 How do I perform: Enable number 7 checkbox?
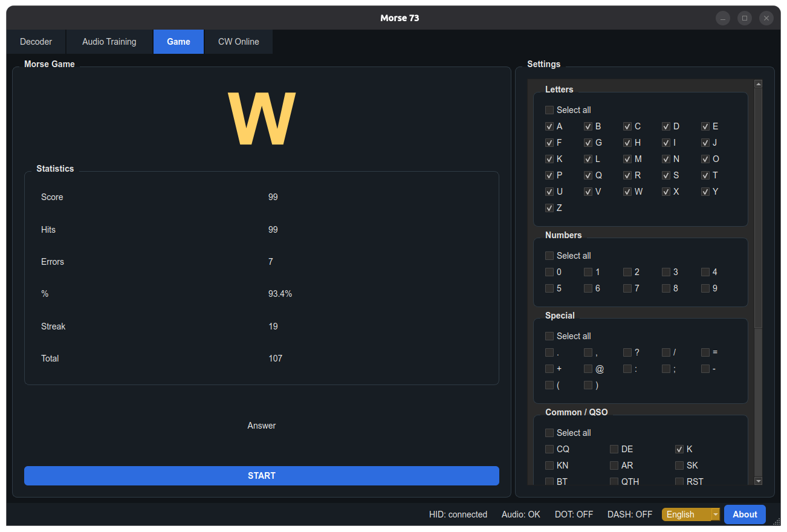627,288
